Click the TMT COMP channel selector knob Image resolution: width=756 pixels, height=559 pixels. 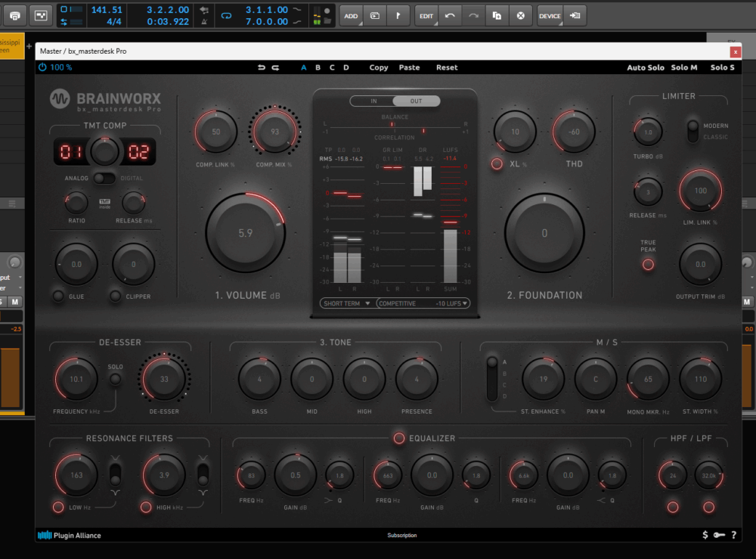[x=104, y=152]
